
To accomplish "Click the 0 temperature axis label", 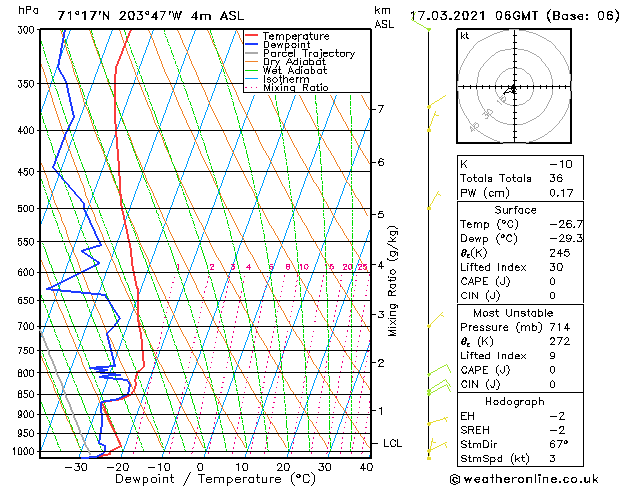I will coord(201,467).
